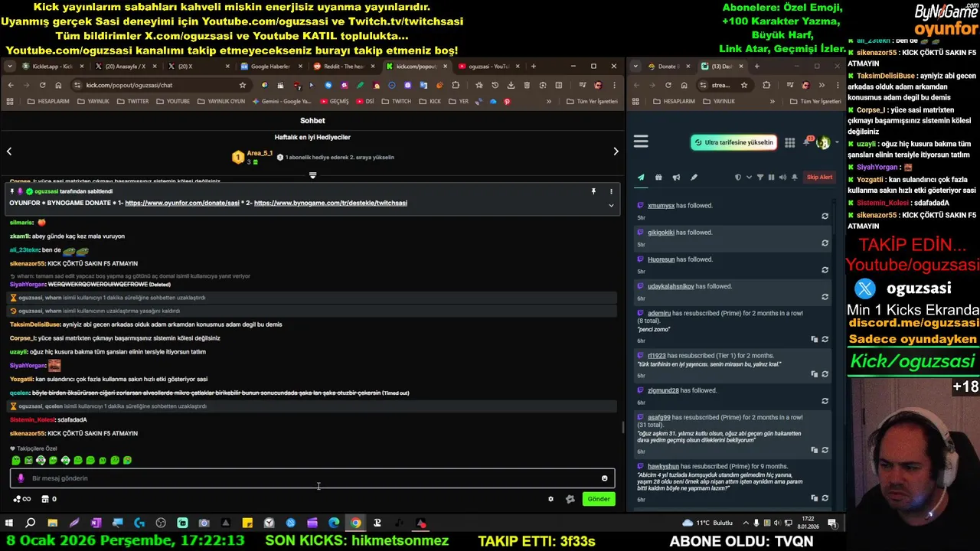Click the message input field
Viewport: 980px width, 551px height.
(x=312, y=478)
